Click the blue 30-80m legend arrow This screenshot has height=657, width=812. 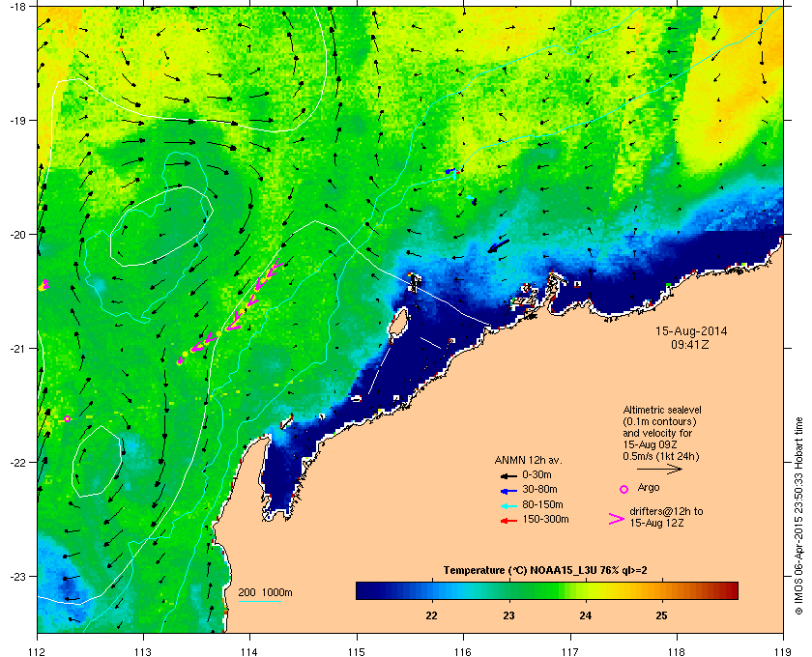point(508,490)
